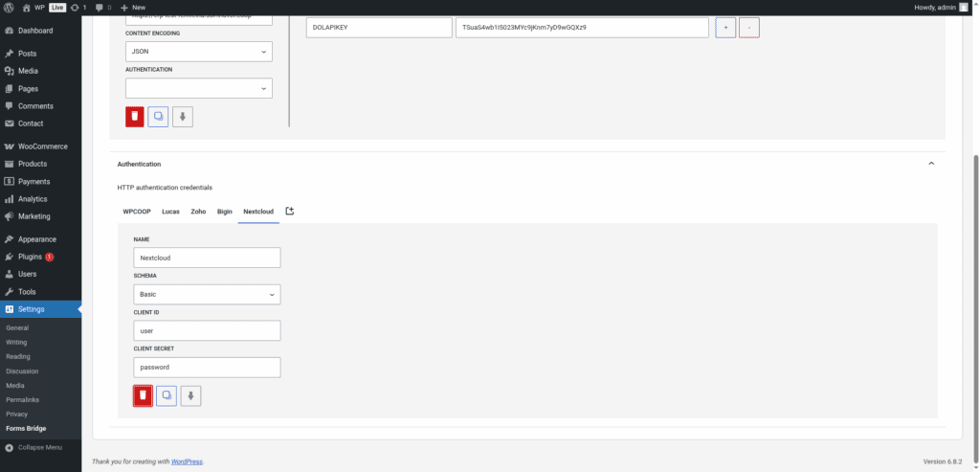The width and height of the screenshot is (980, 472).
Task: Add a header row with plus button
Action: (x=725, y=28)
